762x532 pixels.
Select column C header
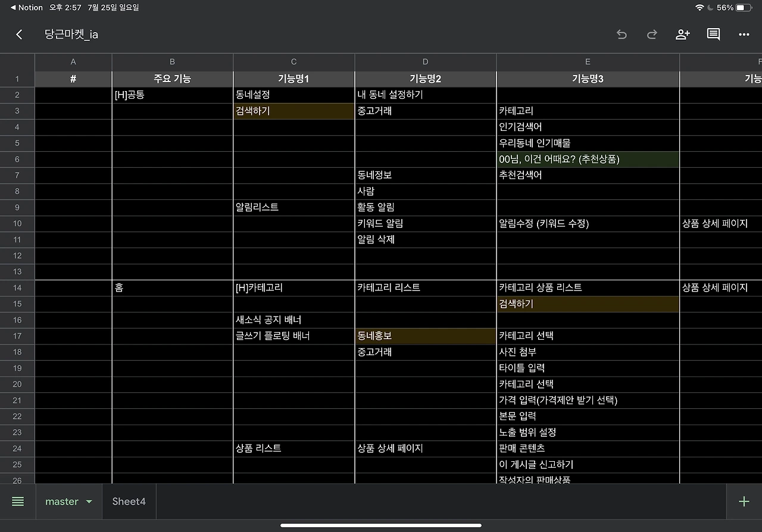point(294,62)
